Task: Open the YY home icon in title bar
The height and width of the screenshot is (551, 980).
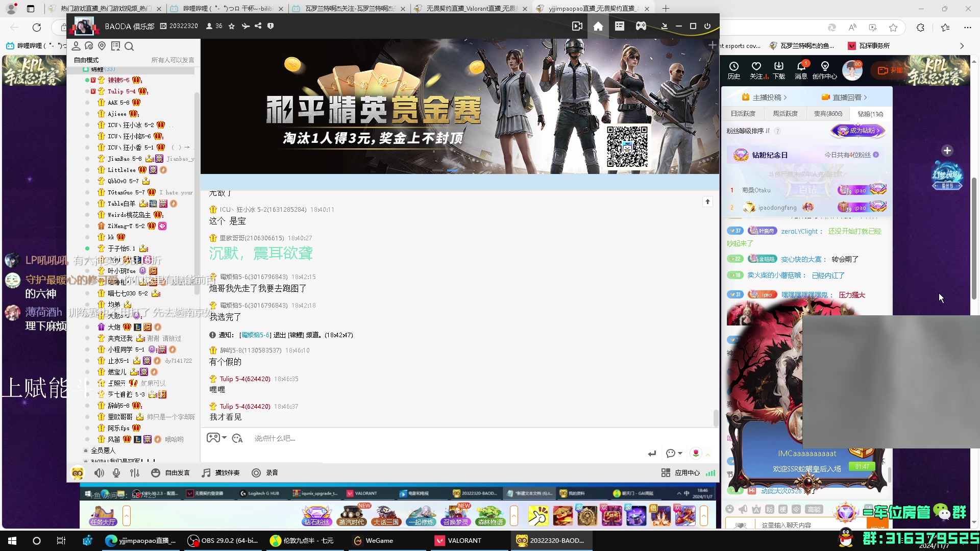Action: tap(598, 26)
